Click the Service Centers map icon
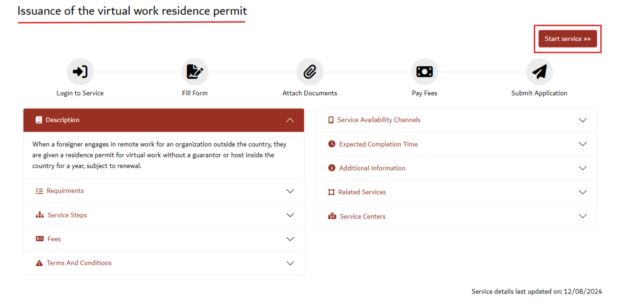 [332, 216]
